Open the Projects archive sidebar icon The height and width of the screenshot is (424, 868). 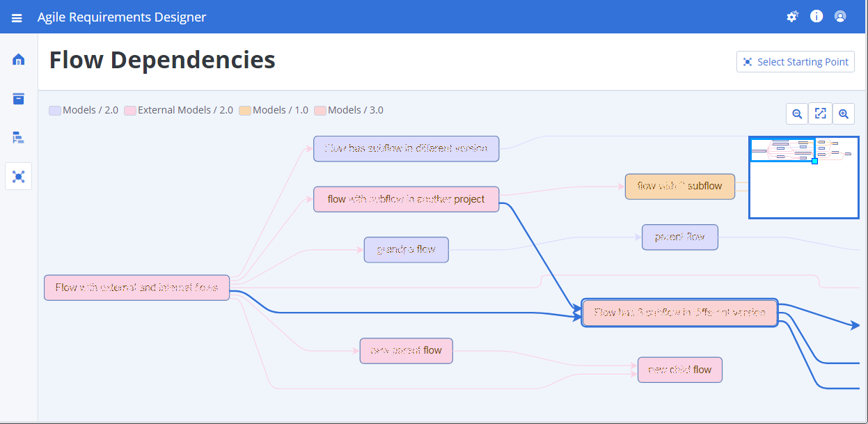pos(18,98)
